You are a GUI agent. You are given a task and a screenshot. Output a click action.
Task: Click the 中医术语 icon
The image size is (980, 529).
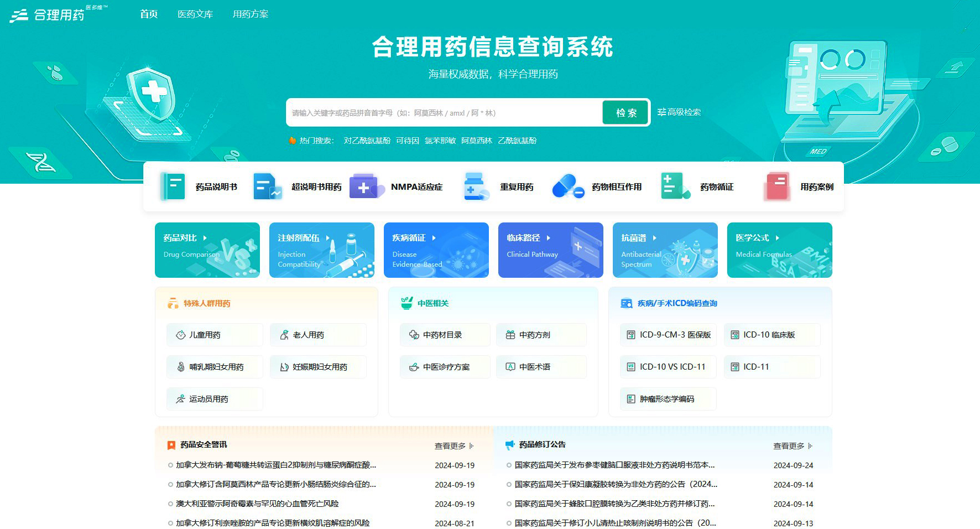(x=510, y=367)
